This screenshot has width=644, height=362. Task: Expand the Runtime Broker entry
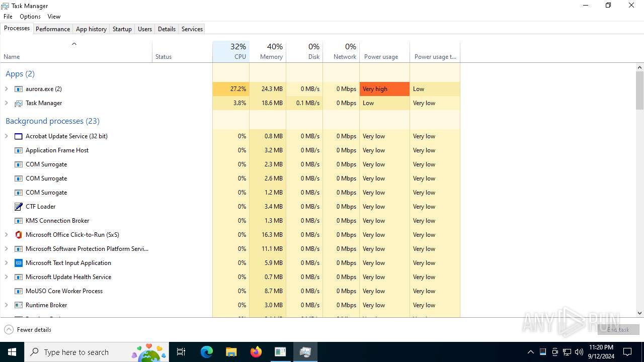pos(7,305)
